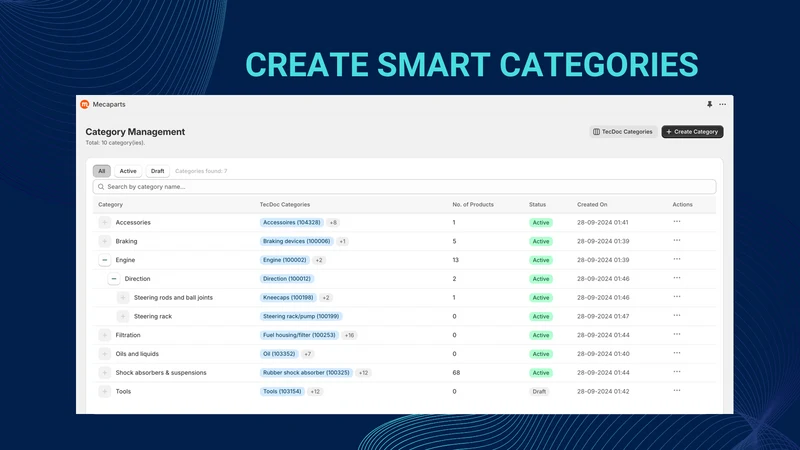This screenshot has height=450, width=800.
Task: Click the Draft status badge on Tools row
Action: click(539, 391)
